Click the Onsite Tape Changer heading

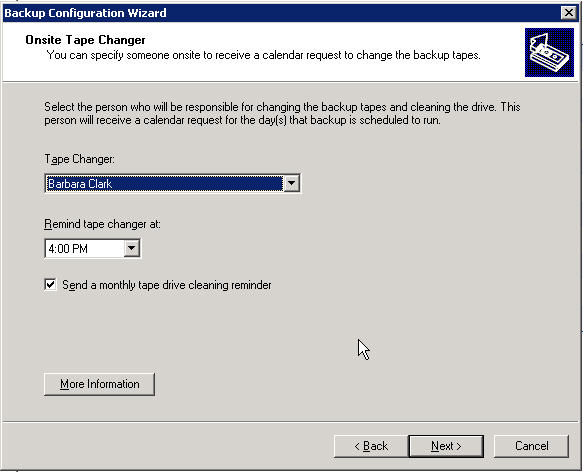coord(85,40)
